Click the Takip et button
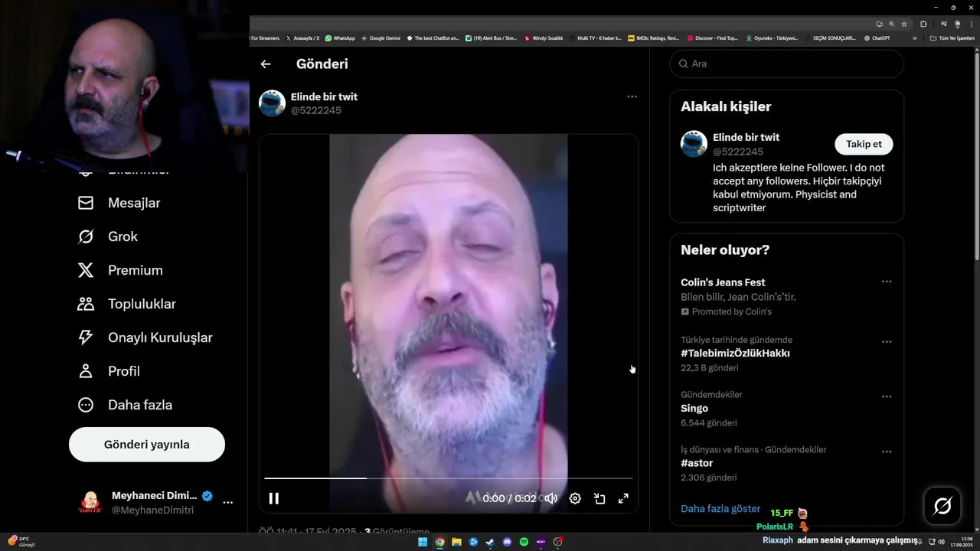Screen dimensions: 980x551 864,144
